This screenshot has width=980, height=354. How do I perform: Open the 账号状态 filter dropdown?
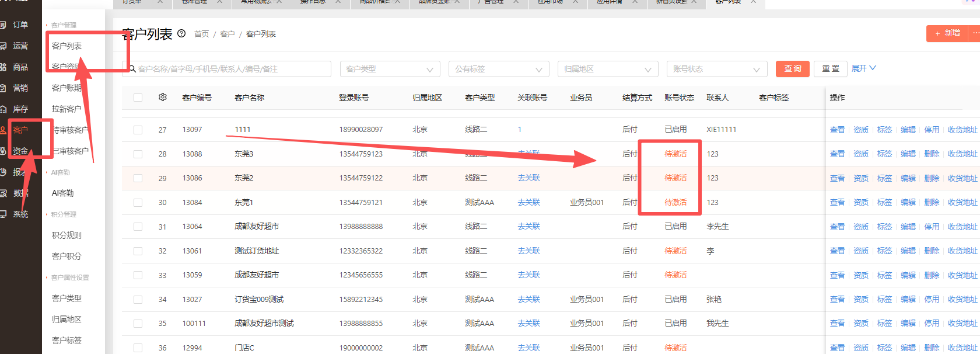[x=717, y=69]
